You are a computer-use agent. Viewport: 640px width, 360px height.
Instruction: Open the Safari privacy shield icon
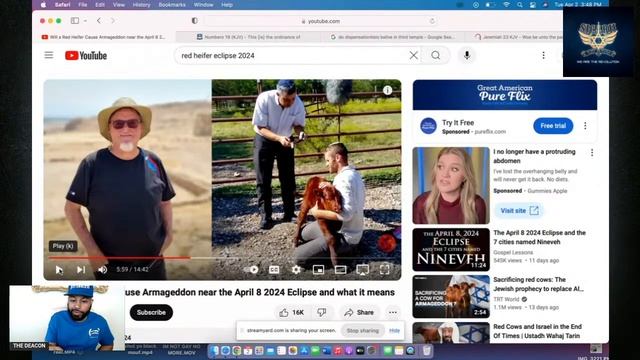[195, 20]
